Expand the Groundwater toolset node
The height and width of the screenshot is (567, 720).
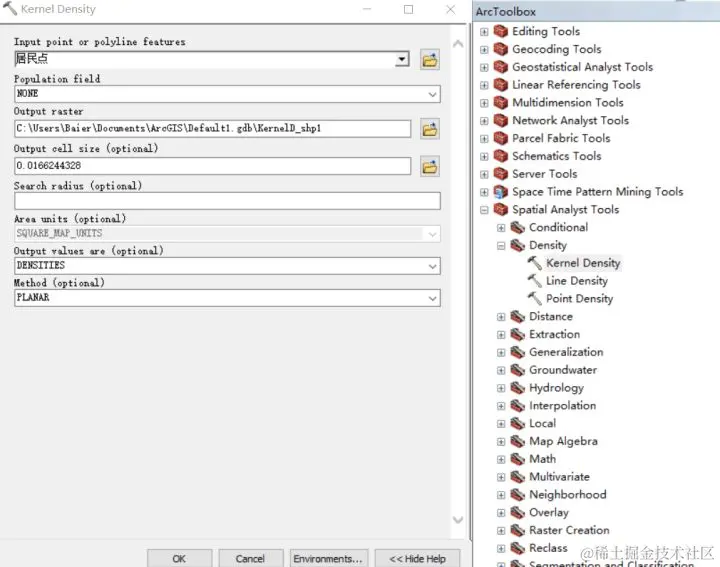click(501, 371)
